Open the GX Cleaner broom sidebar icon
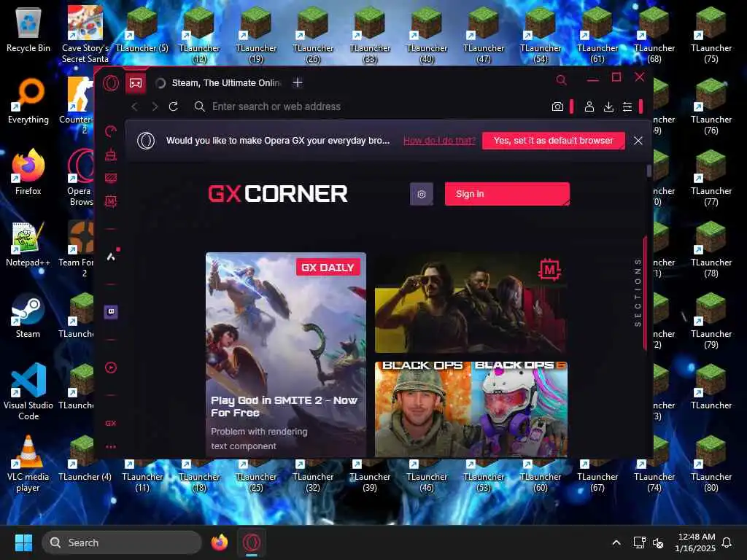This screenshot has height=560, width=747. tap(111, 155)
